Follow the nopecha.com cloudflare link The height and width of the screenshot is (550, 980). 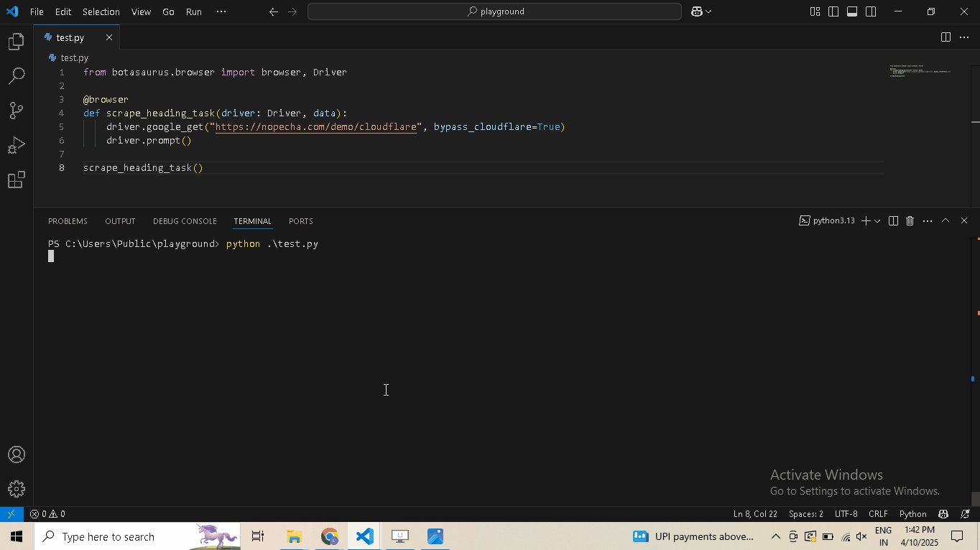(316, 126)
